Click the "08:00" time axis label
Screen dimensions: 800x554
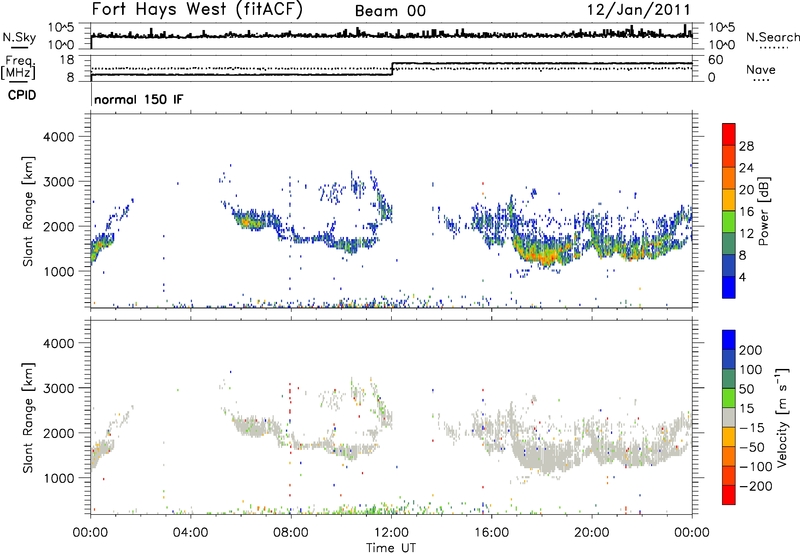click(x=291, y=533)
